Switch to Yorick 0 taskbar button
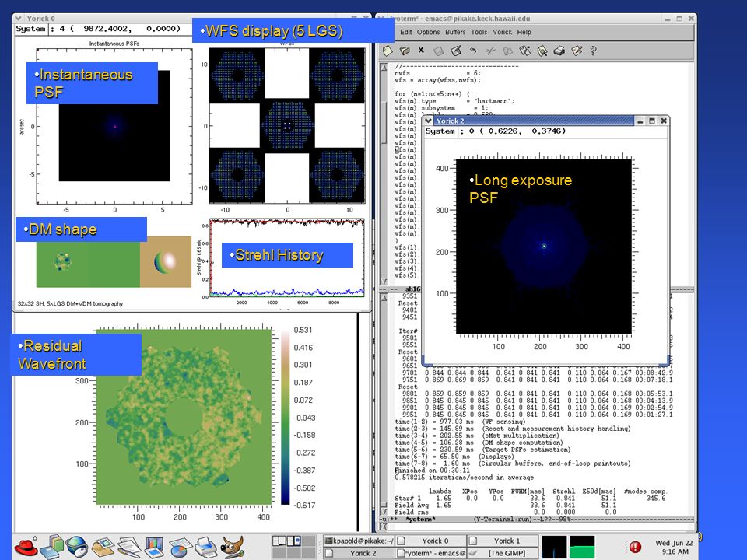 [x=431, y=541]
